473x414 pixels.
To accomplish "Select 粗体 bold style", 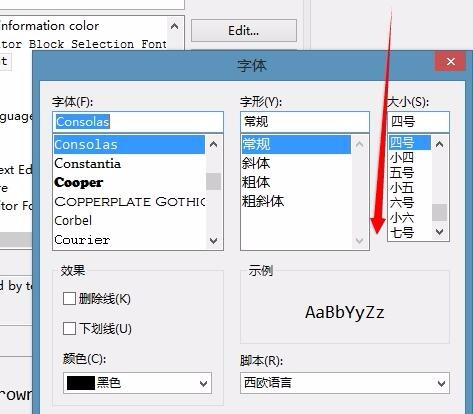I will (296, 183).
